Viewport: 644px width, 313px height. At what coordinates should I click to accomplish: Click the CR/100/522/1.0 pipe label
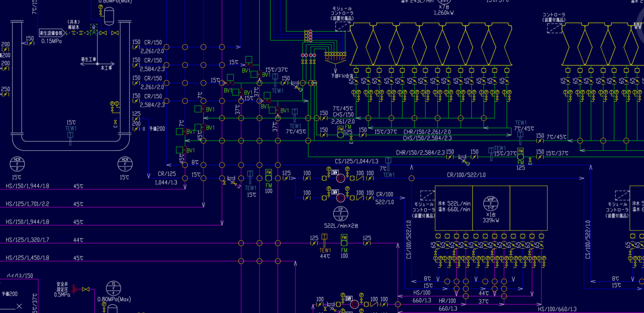coord(466,175)
